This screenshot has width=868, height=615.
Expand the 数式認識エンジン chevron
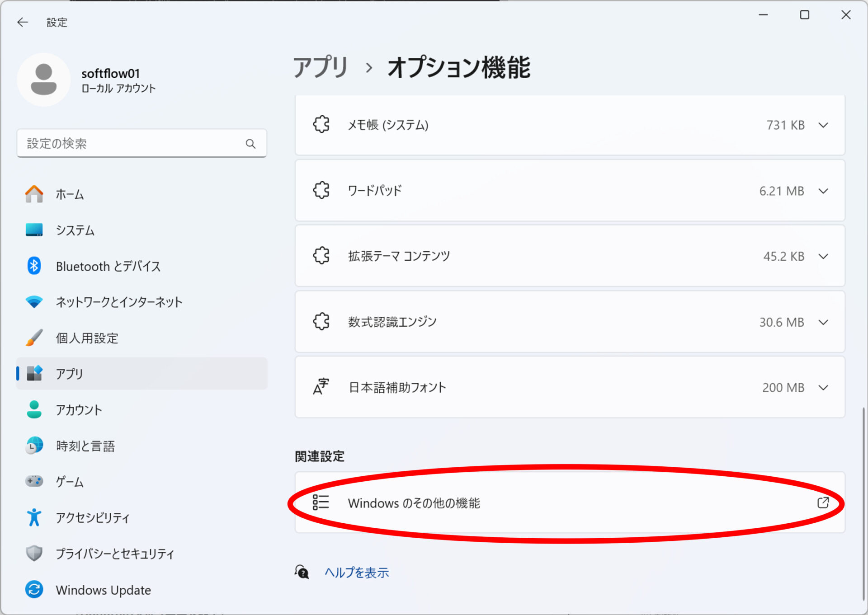824,322
